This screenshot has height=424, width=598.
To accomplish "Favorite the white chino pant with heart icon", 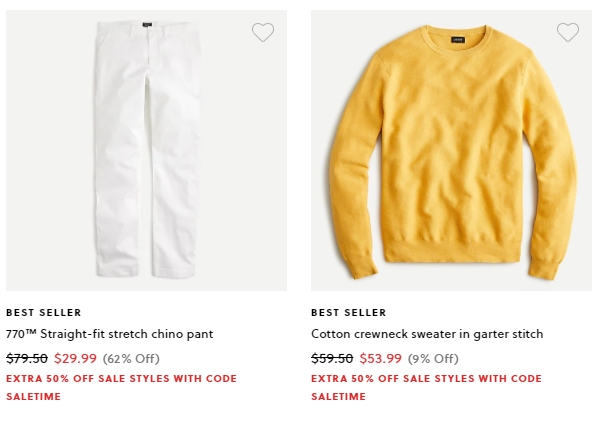I will tap(263, 32).
